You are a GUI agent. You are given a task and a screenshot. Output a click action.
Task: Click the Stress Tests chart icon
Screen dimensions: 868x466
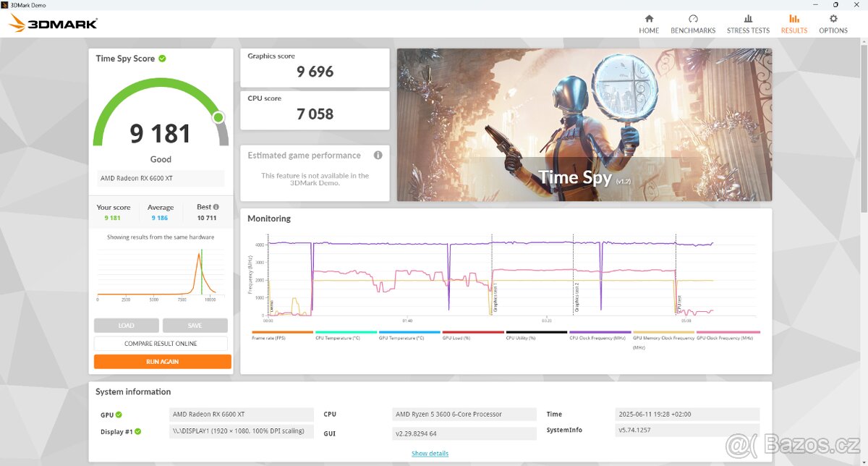748,20
